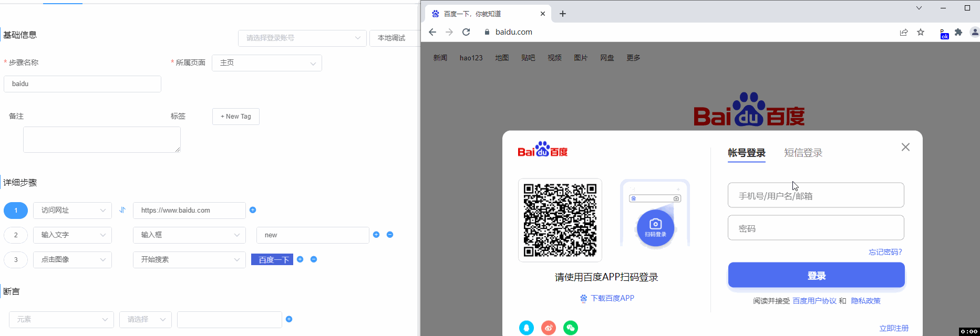Open the 隐私政策 link
Viewport: 980px width, 336px height.
coord(866,301)
